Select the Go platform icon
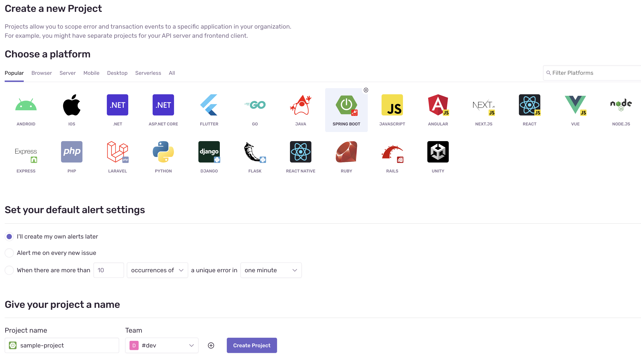The width and height of the screenshot is (641, 364). click(255, 105)
